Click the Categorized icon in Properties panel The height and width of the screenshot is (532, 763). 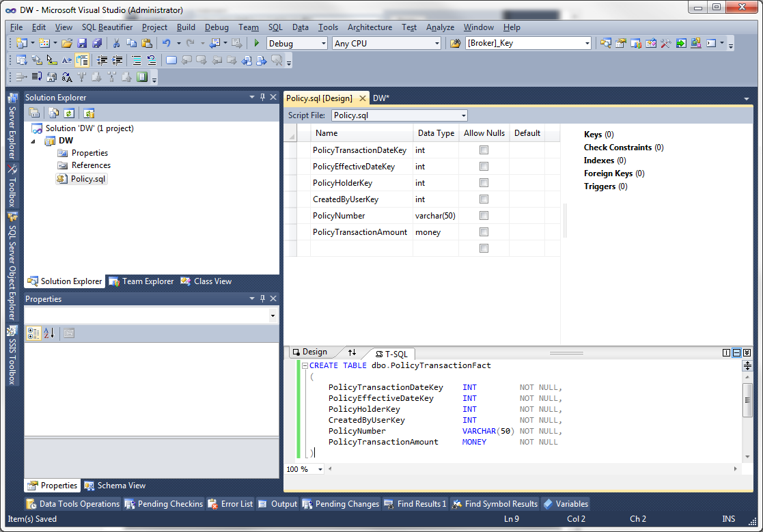pos(33,333)
